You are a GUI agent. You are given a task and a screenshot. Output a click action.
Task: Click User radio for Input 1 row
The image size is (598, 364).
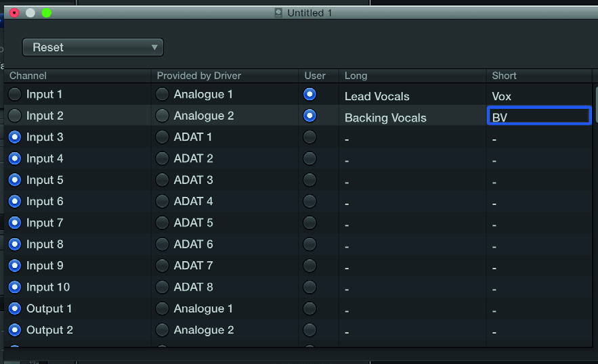click(309, 94)
